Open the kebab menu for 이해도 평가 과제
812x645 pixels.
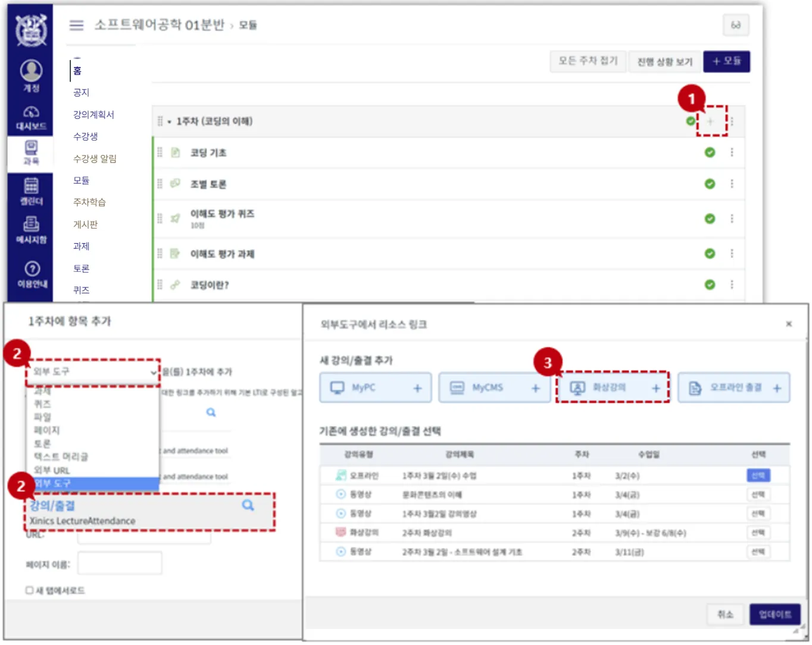point(732,254)
